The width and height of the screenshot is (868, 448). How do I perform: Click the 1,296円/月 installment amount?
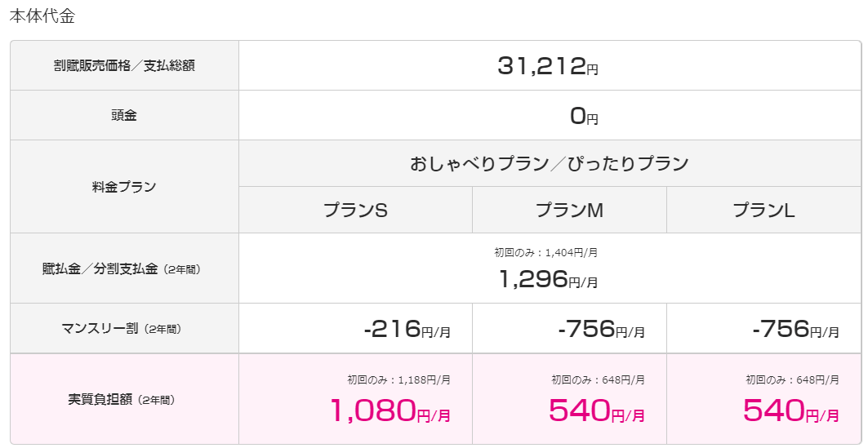[x=548, y=279]
